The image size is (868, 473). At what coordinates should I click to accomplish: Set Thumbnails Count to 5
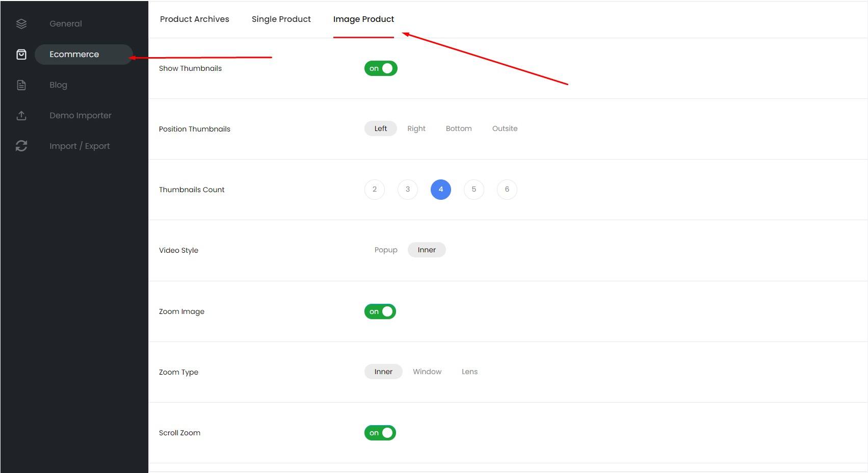(x=474, y=189)
